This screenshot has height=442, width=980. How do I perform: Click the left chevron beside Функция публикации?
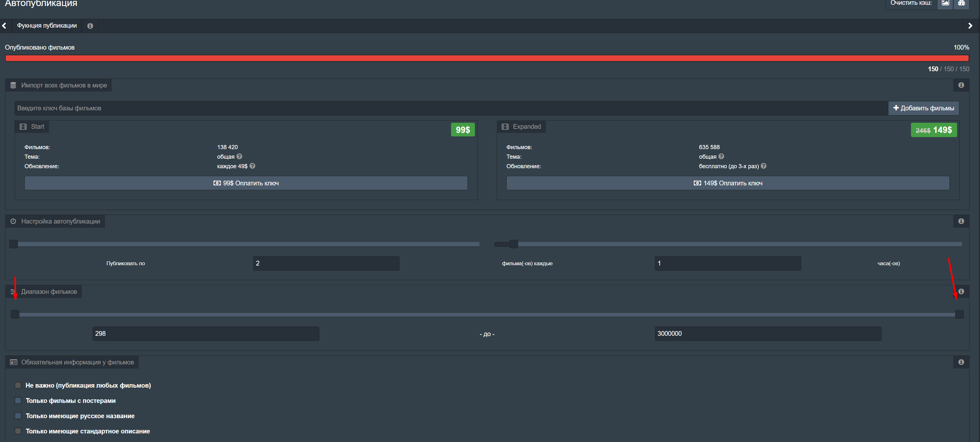point(4,25)
